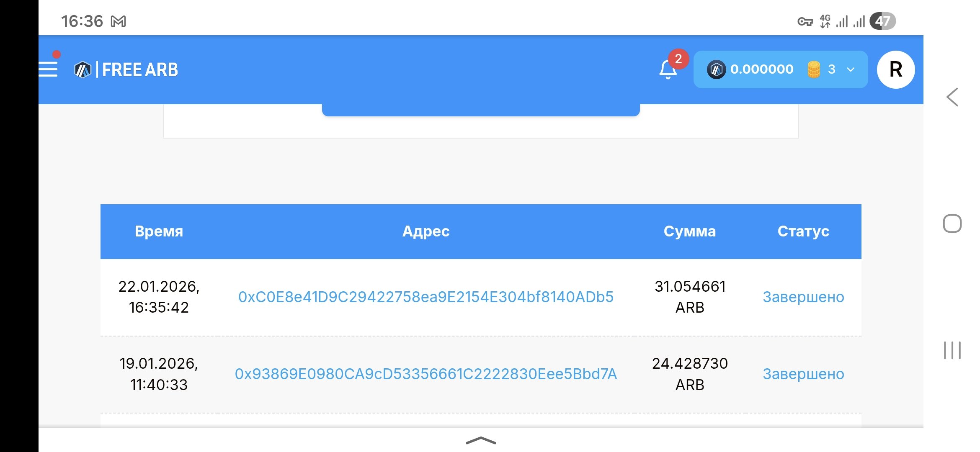Tap the Android recent apps button

click(952, 350)
